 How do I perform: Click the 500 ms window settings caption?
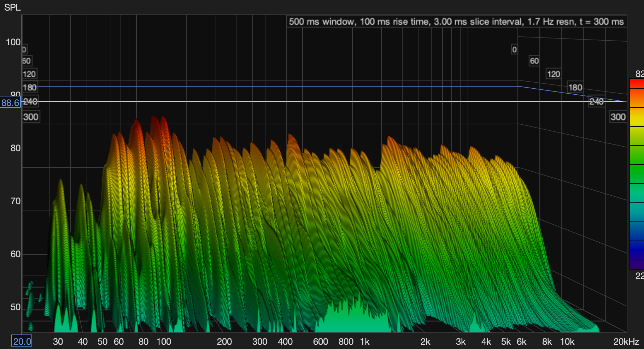click(456, 22)
